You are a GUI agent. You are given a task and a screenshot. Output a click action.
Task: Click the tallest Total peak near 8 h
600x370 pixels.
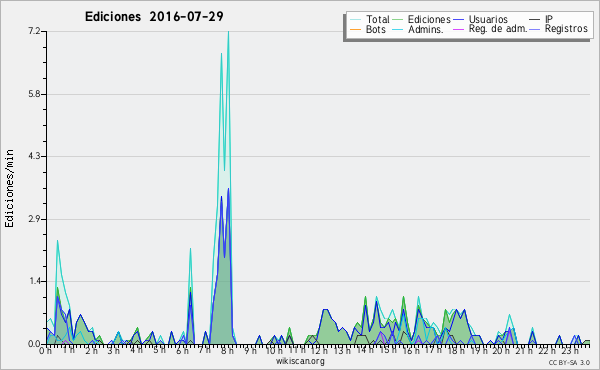point(228,32)
